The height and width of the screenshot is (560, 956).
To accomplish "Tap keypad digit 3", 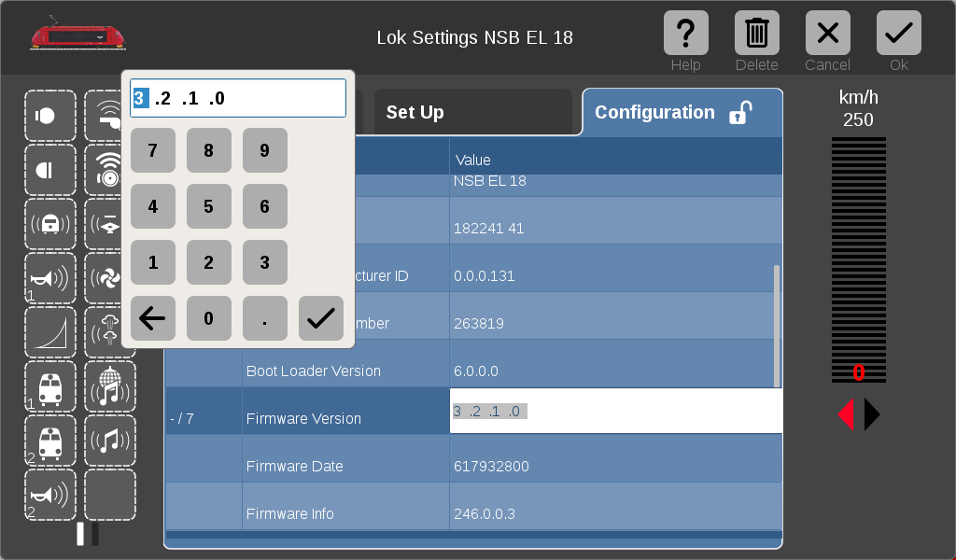I will click(x=265, y=262).
